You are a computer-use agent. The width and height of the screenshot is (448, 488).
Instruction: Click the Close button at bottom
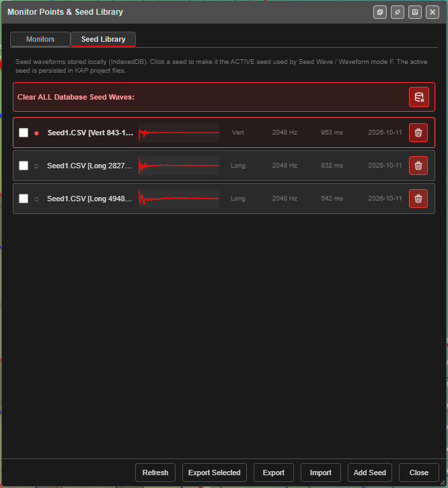[419, 473]
